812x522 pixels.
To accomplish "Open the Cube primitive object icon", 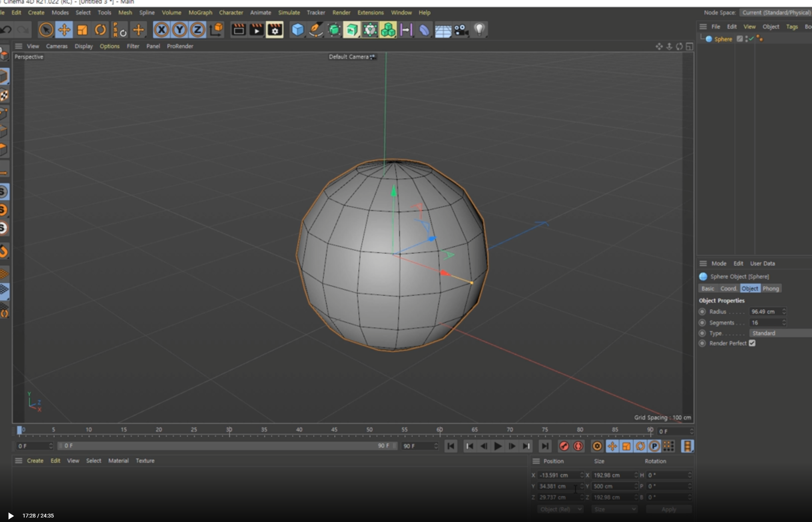I will tap(297, 30).
